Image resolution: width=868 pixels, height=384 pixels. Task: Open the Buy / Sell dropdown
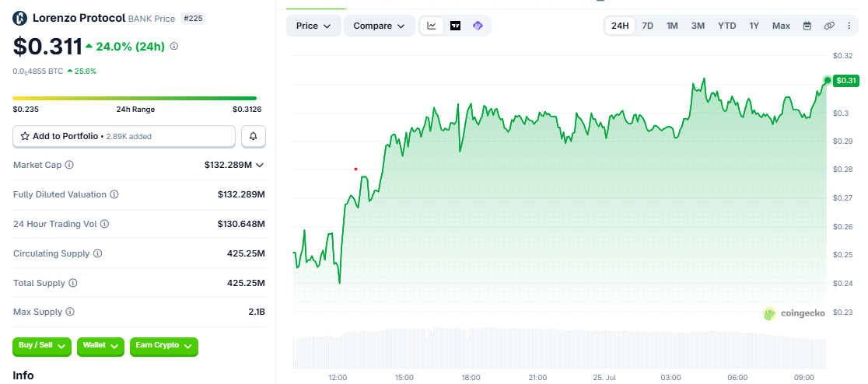[42, 346]
